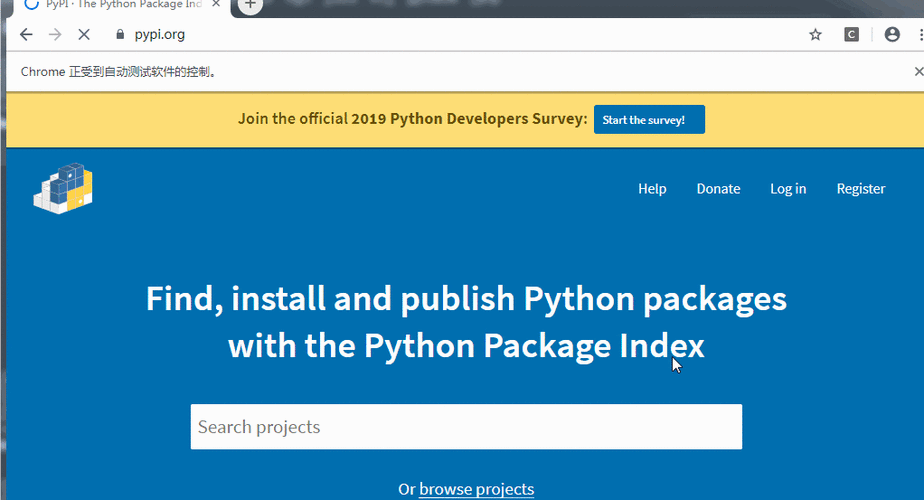Stop the page from loading
The image size is (924, 500).
(x=84, y=35)
